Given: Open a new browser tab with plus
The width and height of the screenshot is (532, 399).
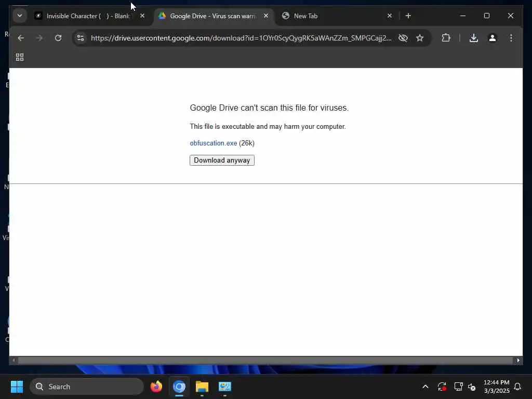Looking at the screenshot, I should tap(408, 16).
